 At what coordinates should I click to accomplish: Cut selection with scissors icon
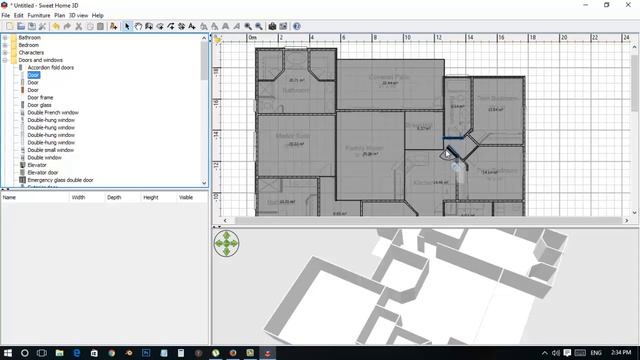[78, 27]
